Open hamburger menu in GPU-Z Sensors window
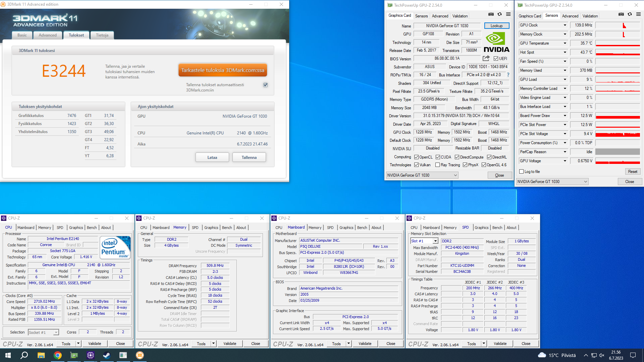This screenshot has width=644, height=362. pyautogui.click(x=638, y=14)
